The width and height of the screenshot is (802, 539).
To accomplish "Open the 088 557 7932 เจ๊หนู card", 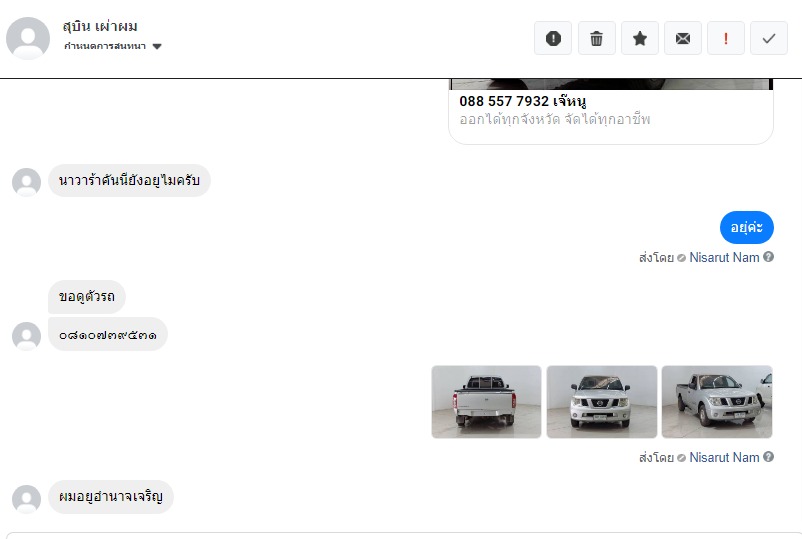I will coord(611,111).
